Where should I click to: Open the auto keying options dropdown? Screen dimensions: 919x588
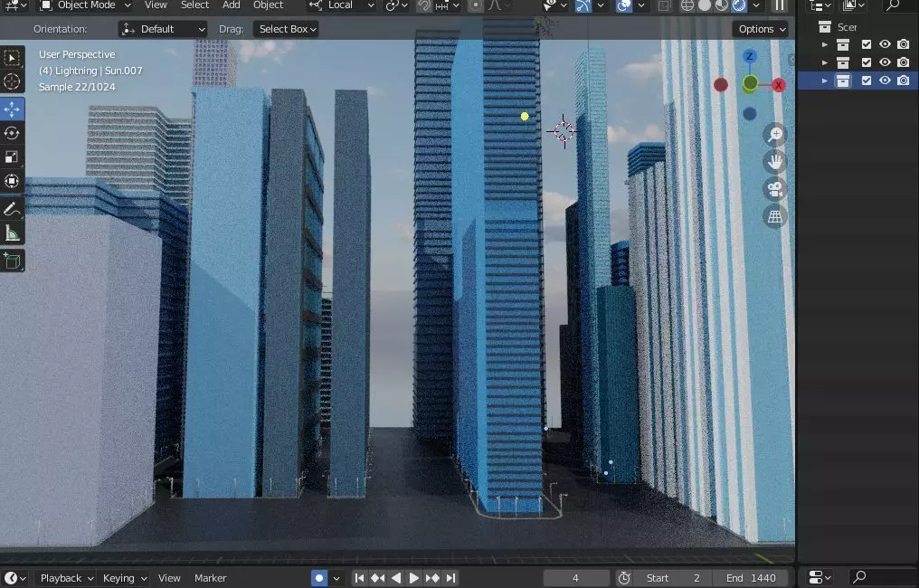pos(336,578)
